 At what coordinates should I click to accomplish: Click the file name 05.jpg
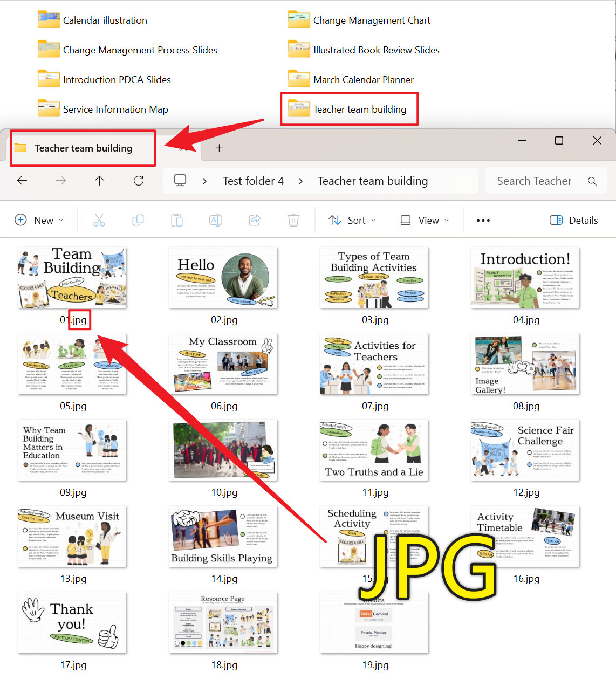pyautogui.click(x=73, y=406)
